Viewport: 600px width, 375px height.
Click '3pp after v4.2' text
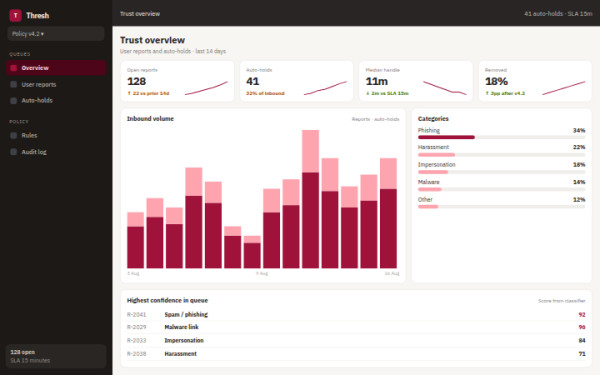pyautogui.click(x=505, y=93)
